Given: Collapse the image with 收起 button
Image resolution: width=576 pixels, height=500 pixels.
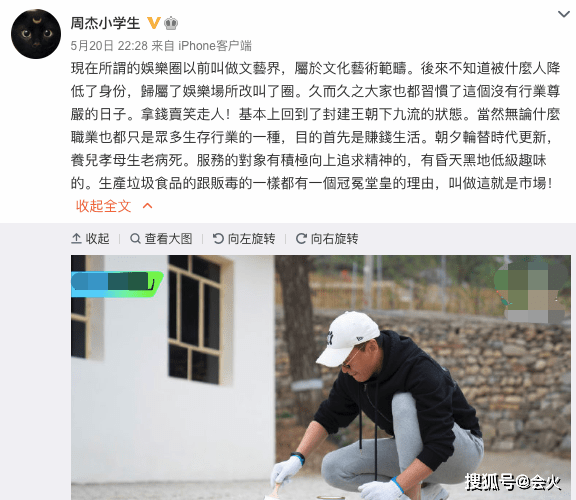Looking at the screenshot, I should [x=90, y=238].
